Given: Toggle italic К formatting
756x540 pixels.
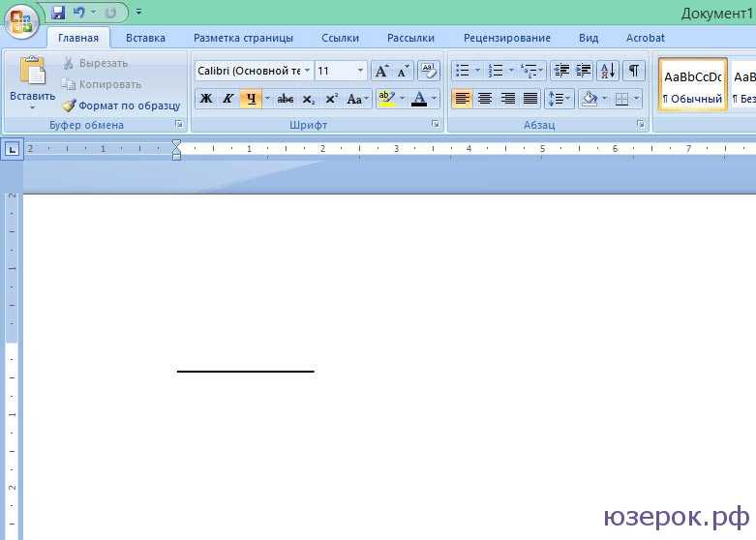Looking at the screenshot, I should [x=228, y=99].
